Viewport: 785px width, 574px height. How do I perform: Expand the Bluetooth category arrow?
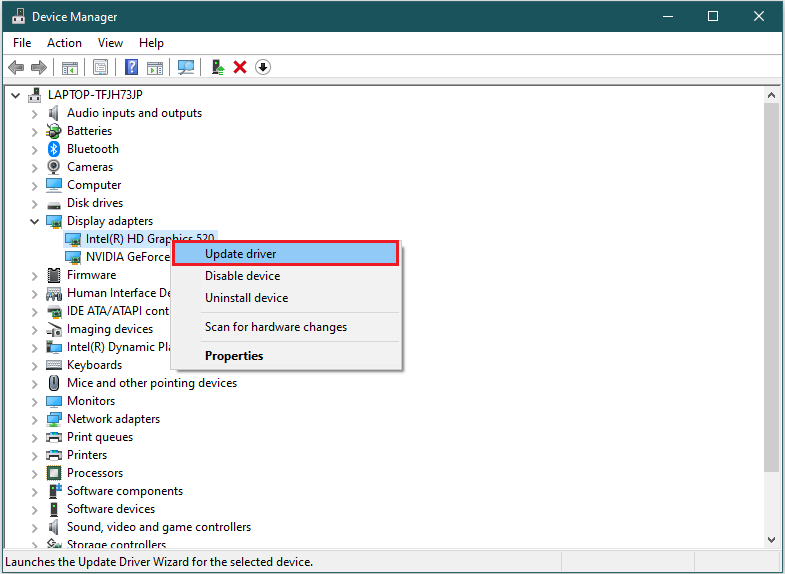point(34,150)
